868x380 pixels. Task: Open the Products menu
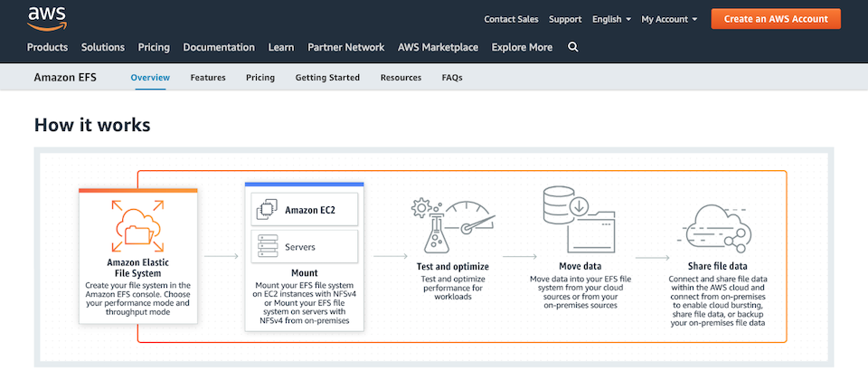(x=47, y=47)
